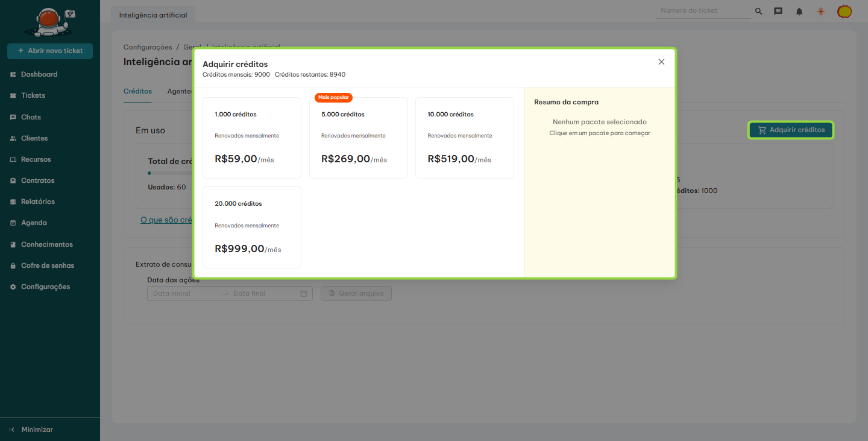Click the astronaut logo
Screen dimensions: 868x441
point(49,22)
